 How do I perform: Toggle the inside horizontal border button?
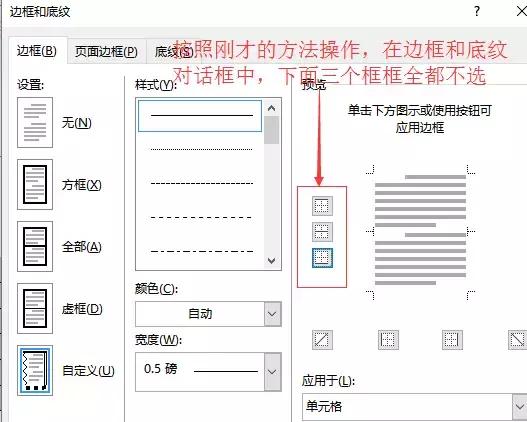coord(322,232)
